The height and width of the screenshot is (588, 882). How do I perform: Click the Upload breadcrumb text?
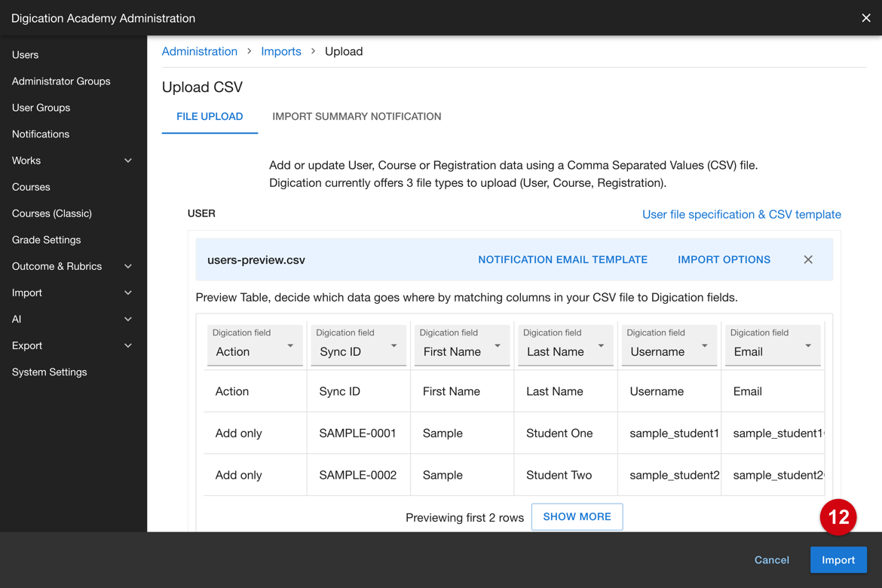344,51
